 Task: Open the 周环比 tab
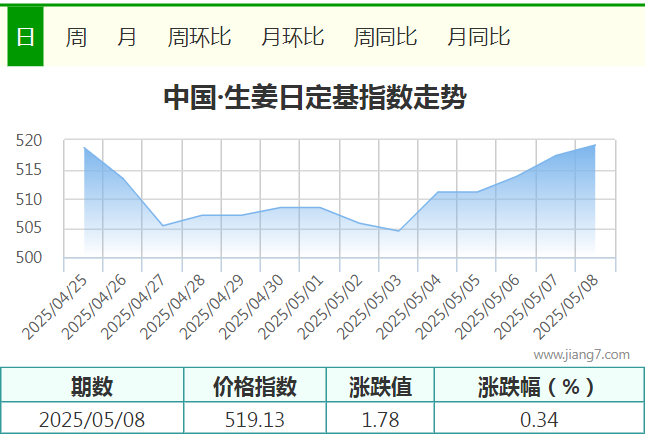pos(199,37)
